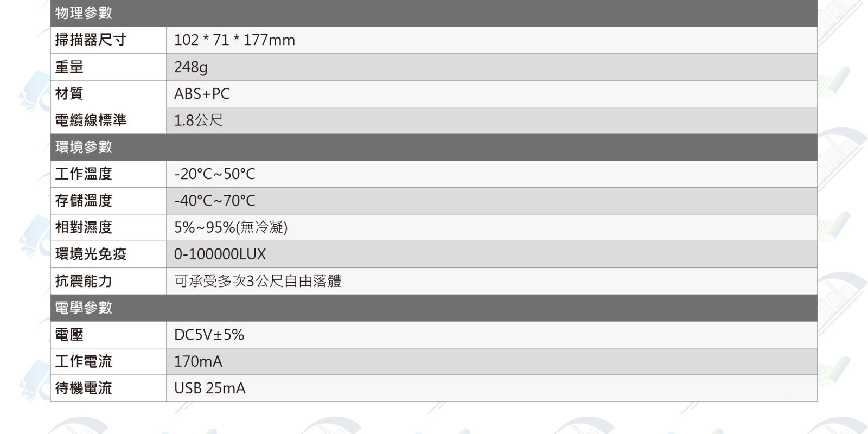The height and width of the screenshot is (434, 868).
Task: Click the DC5V±5% voltage value
Action: click(x=209, y=335)
